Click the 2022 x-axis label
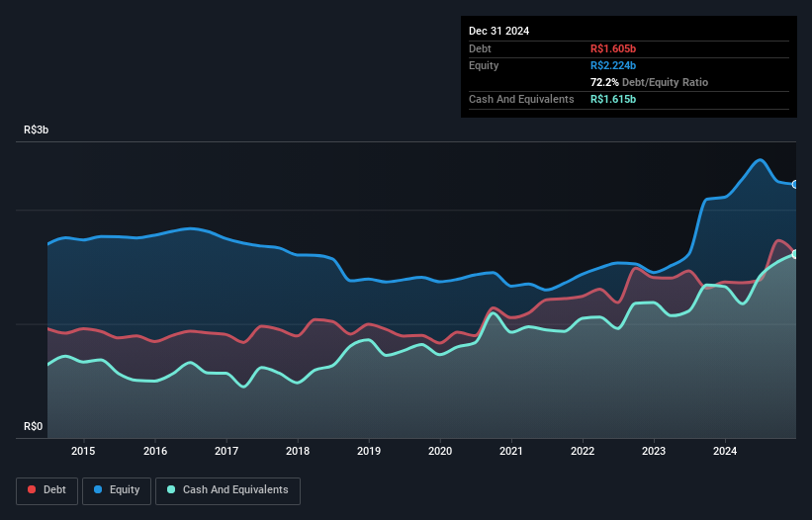 583,451
